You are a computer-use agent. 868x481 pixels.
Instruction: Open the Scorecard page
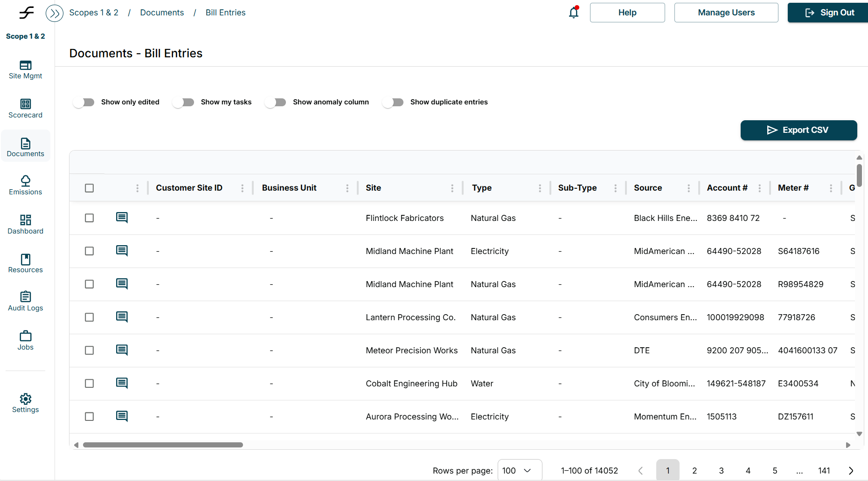click(26, 108)
